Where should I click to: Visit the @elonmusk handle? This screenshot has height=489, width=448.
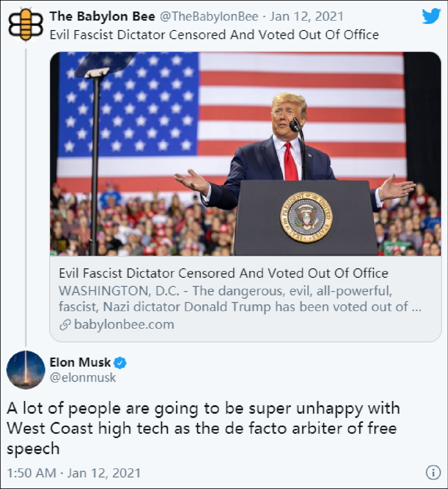[x=83, y=378]
